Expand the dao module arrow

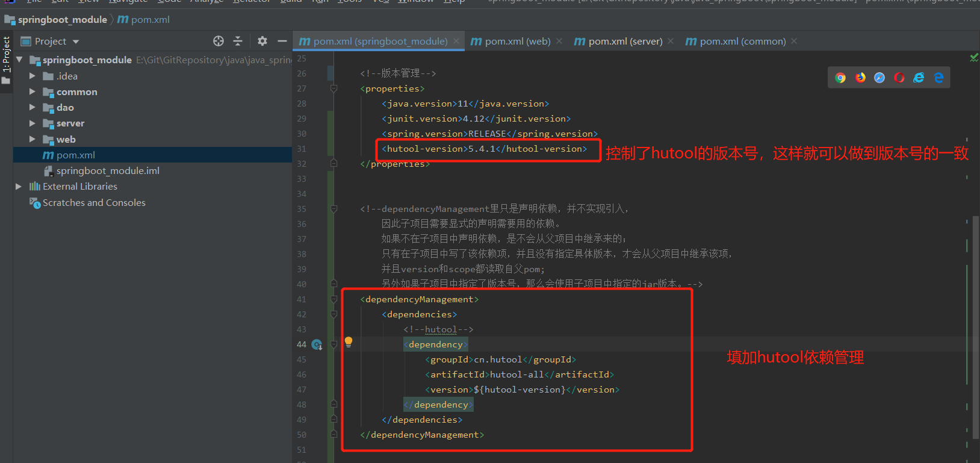(33, 107)
